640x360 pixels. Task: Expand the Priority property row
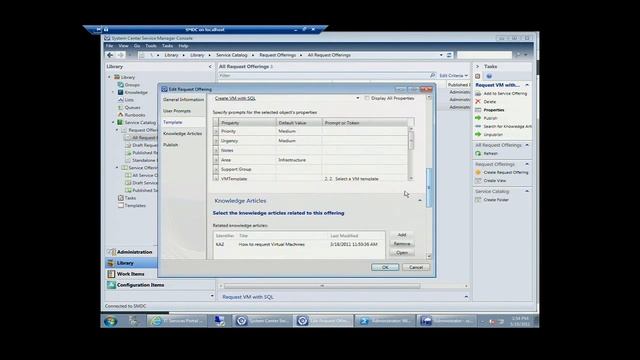[216, 131]
